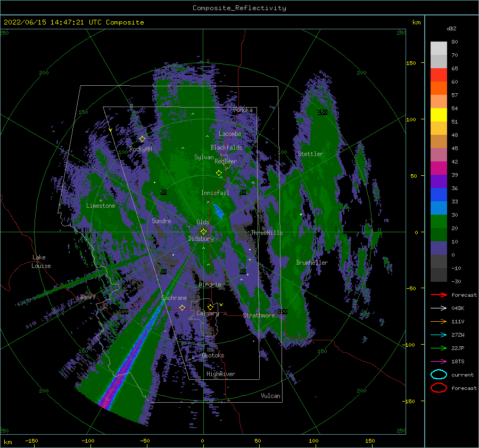Click the magenta 18TS arrow icon
The height and width of the screenshot is (448, 479).
coord(439,362)
